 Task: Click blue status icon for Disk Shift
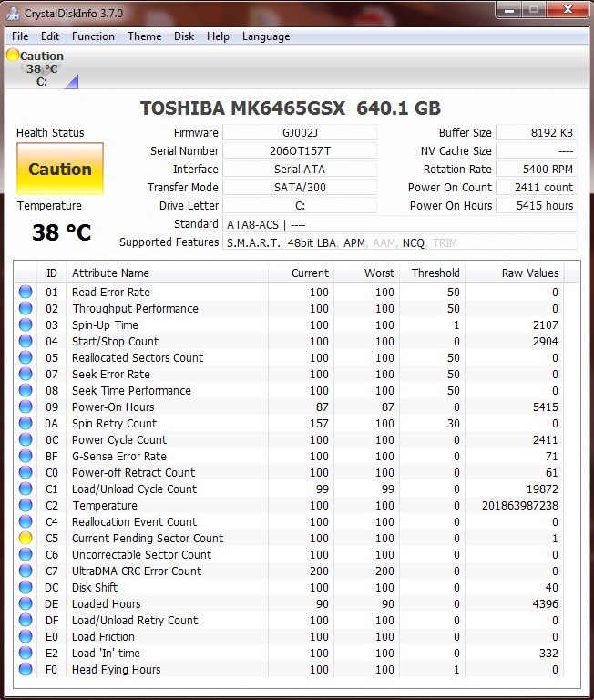26,587
